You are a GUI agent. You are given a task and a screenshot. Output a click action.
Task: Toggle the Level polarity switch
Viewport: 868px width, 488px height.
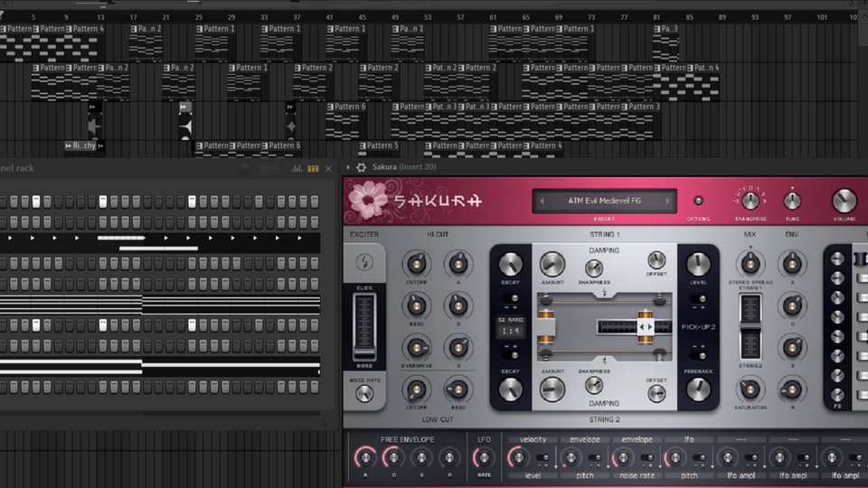698,299
